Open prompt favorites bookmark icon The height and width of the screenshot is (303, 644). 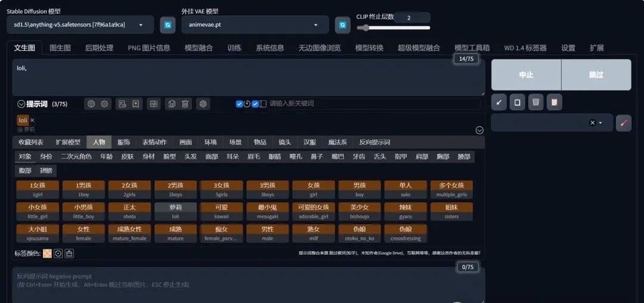pos(135,104)
